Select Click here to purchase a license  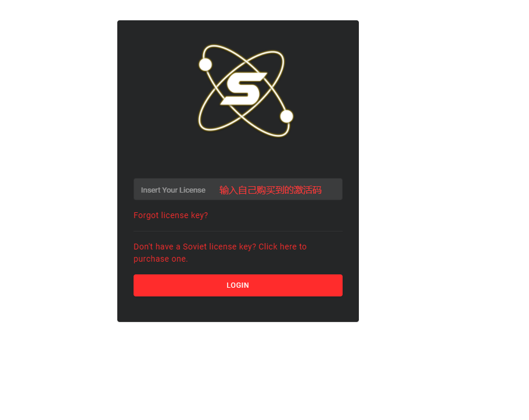click(x=282, y=247)
